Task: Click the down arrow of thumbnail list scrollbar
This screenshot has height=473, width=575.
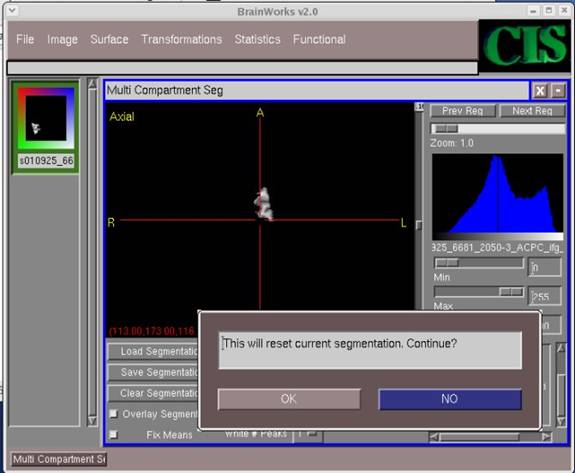Action: pyautogui.click(x=92, y=420)
